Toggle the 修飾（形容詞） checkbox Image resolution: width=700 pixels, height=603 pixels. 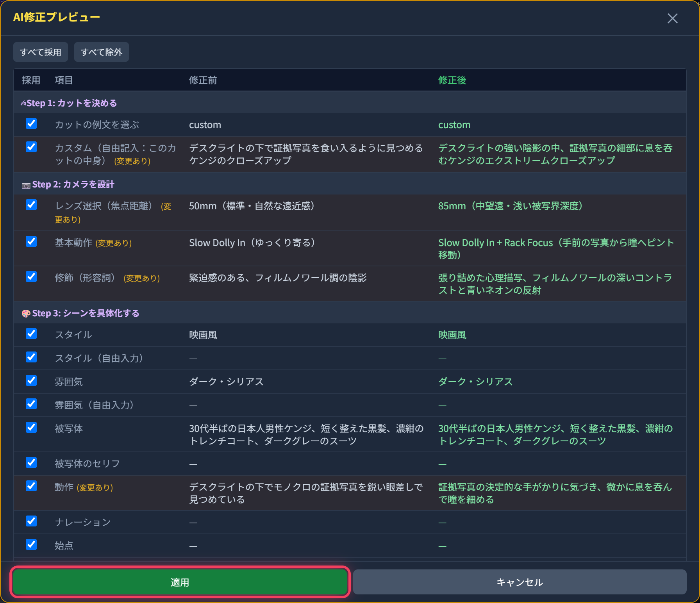(31, 277)
